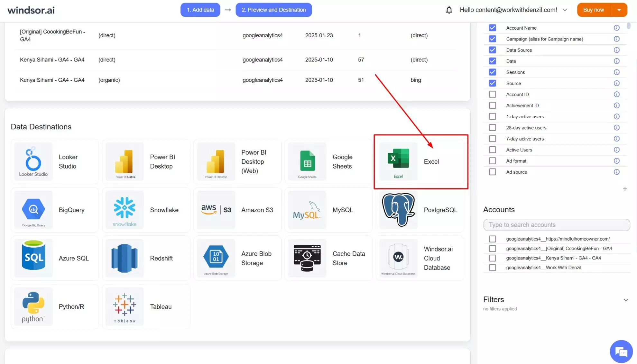This screenshot has height=364, width=637.
Task: Click the Hello content@workwithdenzil.com text
Action: point(508,10)
